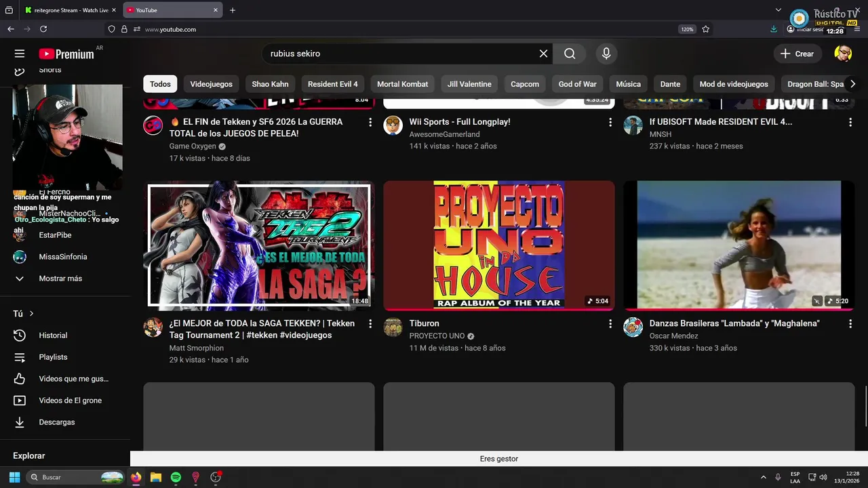This screenshot has width=868, height=488.
Task: Open the PROYECTO UNO channel avatar
Action: [393, 327]
